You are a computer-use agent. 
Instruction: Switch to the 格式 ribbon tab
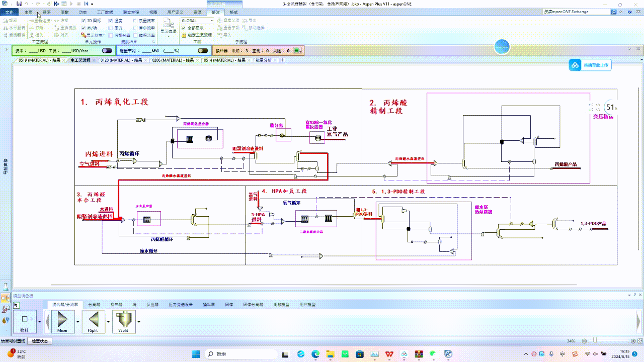[x=234, y=12]
